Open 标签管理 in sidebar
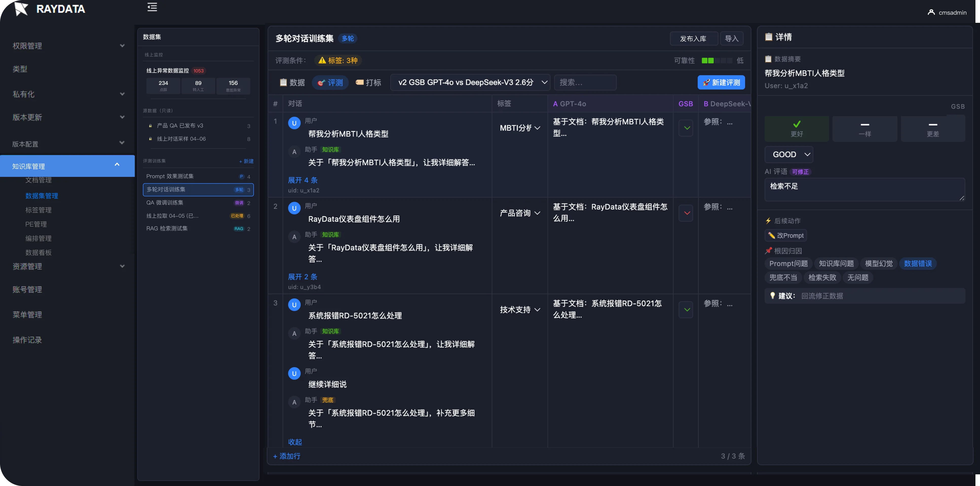The width and height of the screenshot is (980, 486). coord(39,210)
